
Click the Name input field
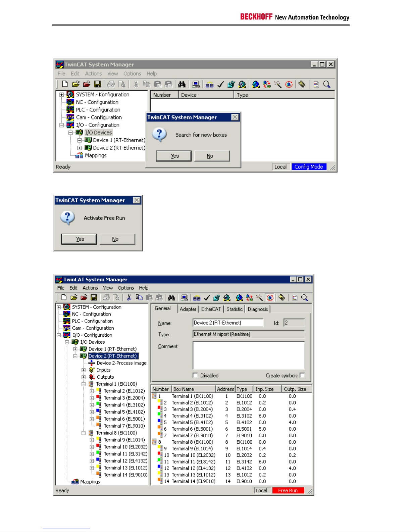pyautogui.click(x=228, y=323)
